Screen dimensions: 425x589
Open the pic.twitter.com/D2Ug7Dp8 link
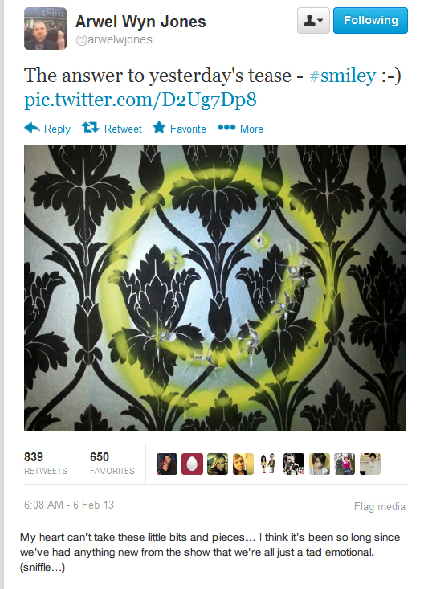click(x=140, y=100)
